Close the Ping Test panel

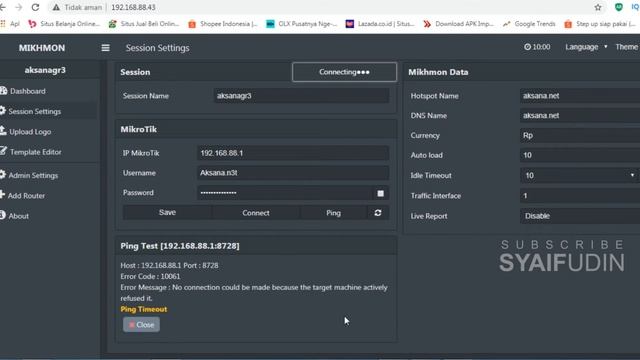coord(141,325)
